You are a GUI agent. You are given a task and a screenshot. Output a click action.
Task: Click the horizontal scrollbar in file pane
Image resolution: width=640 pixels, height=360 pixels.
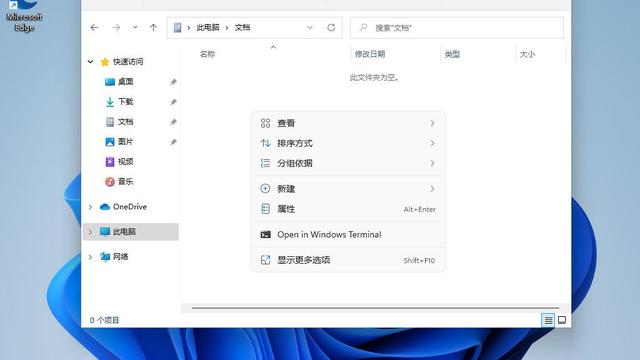(x=375, y=308)
